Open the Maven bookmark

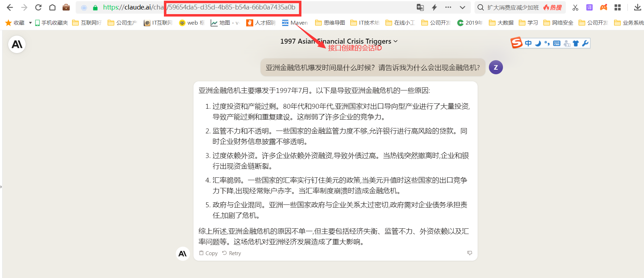point(295,23)
